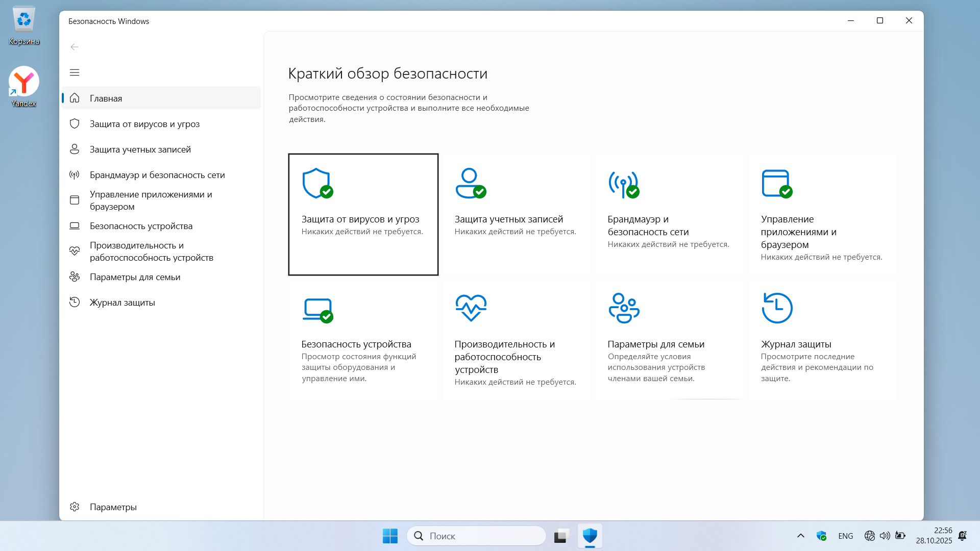Screen dimensions: 980x551
Task: Click the taskbar search field Поиск
Action: click(x=476, y=536)
